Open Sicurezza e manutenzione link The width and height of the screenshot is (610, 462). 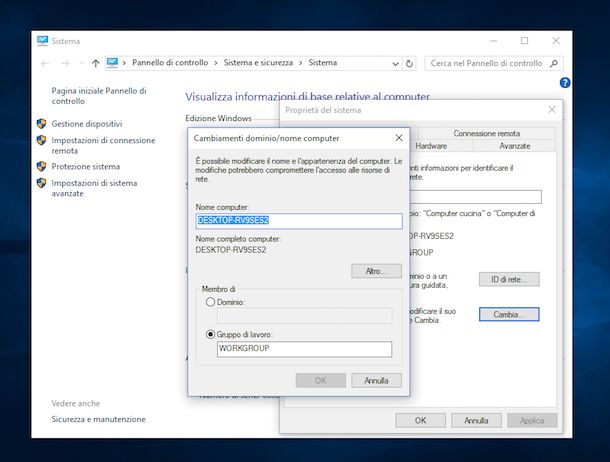point(98,419)
